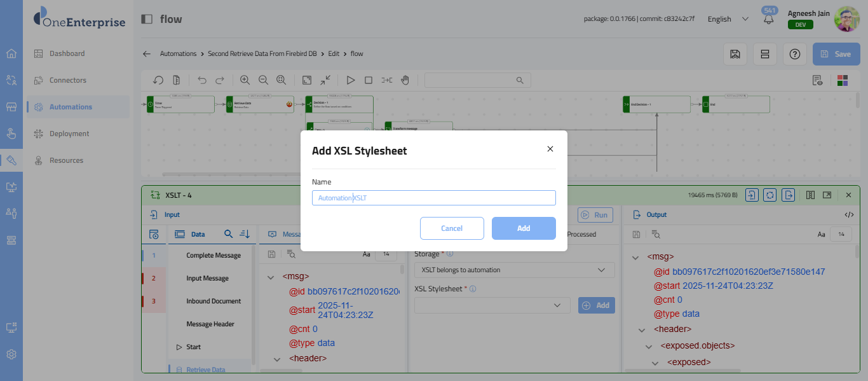Open the notifications bell icon
Image resolution: width=868 pixels, height=381 pixels.
769,19
